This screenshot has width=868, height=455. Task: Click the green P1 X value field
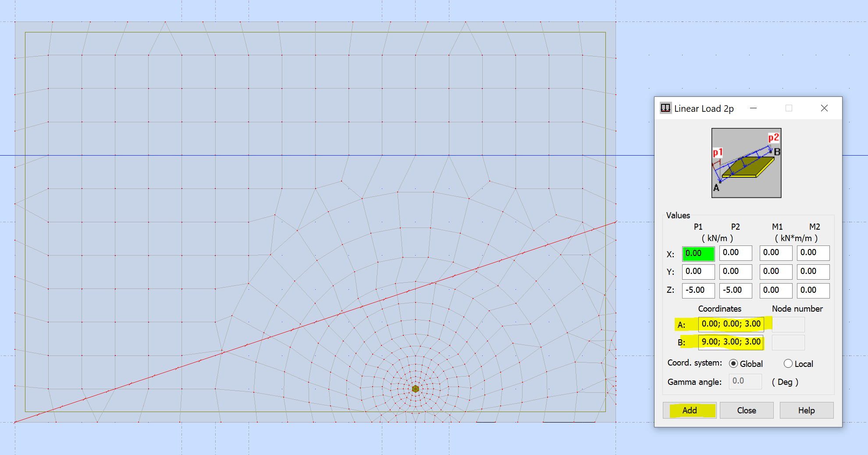(698, 253)
